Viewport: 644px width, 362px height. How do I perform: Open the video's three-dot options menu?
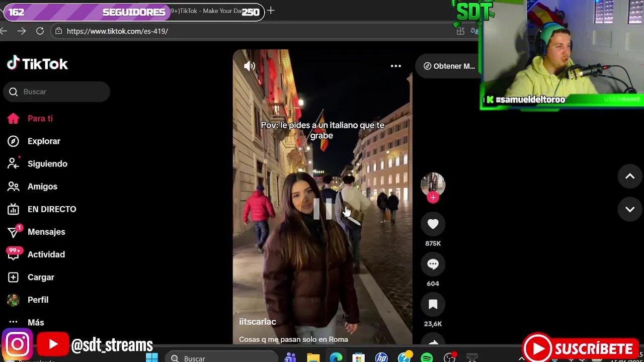[396, 66]
